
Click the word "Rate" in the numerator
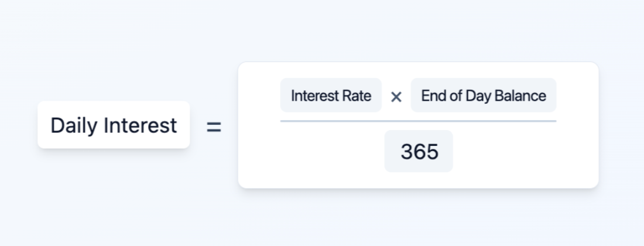click(358, 96)
